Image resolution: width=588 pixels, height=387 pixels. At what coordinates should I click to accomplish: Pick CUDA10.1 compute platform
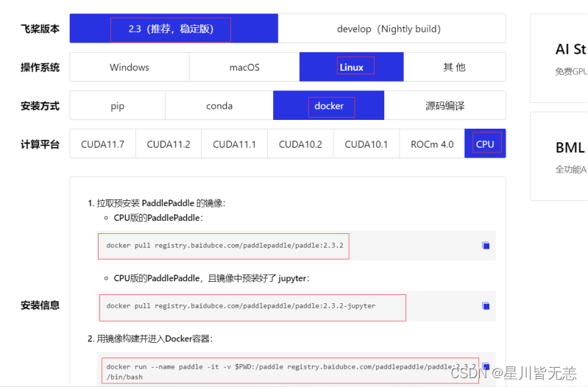pyautogui.click(x=366, y=144)
